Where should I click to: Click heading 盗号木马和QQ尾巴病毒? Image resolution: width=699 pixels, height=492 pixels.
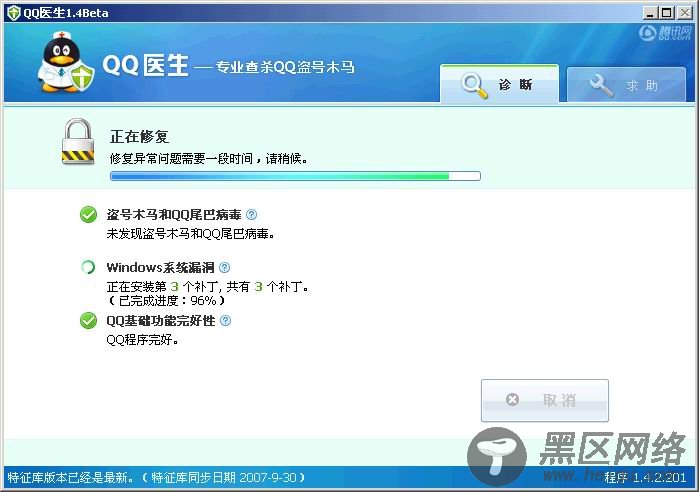click(x=174, y=214)
